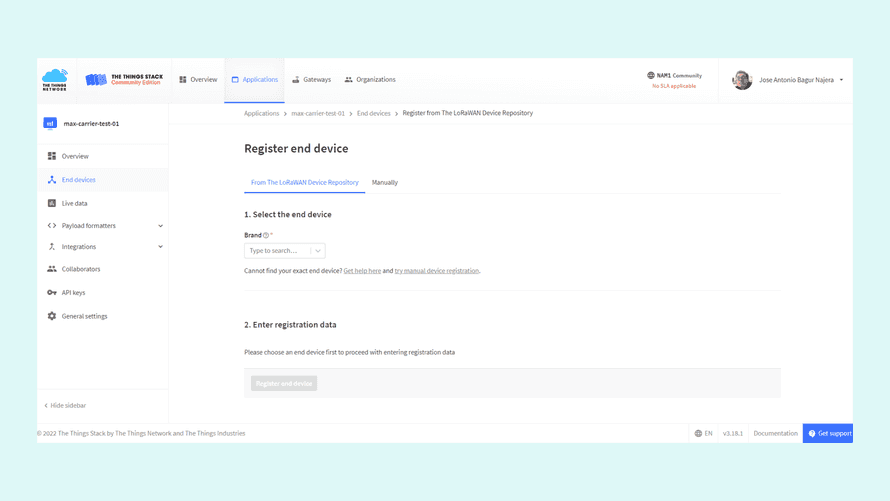
Task: Type in the Brand search field
Action: (276, 251)
